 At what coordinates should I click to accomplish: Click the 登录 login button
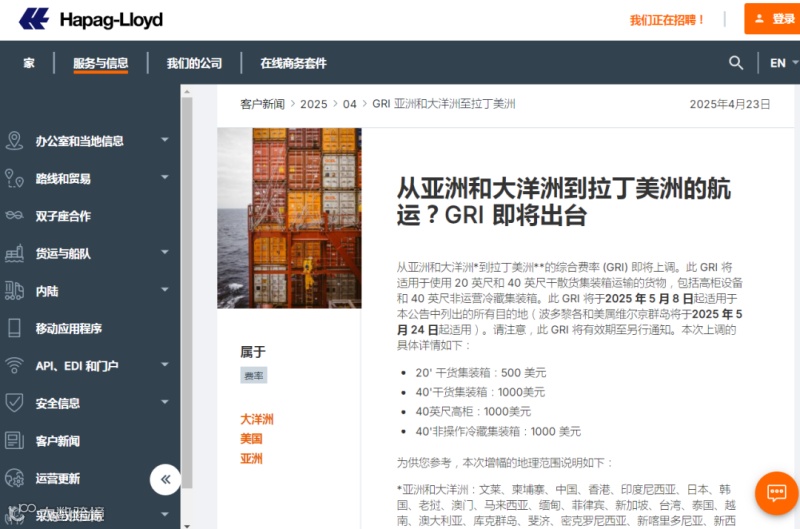(x=772, y=19)
